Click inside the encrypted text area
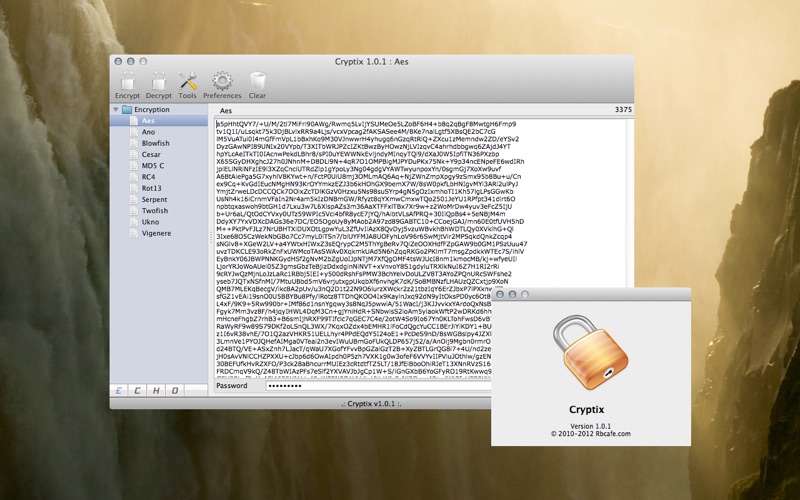The height and width of the screenshot is (500, 800). click(419, 247)
